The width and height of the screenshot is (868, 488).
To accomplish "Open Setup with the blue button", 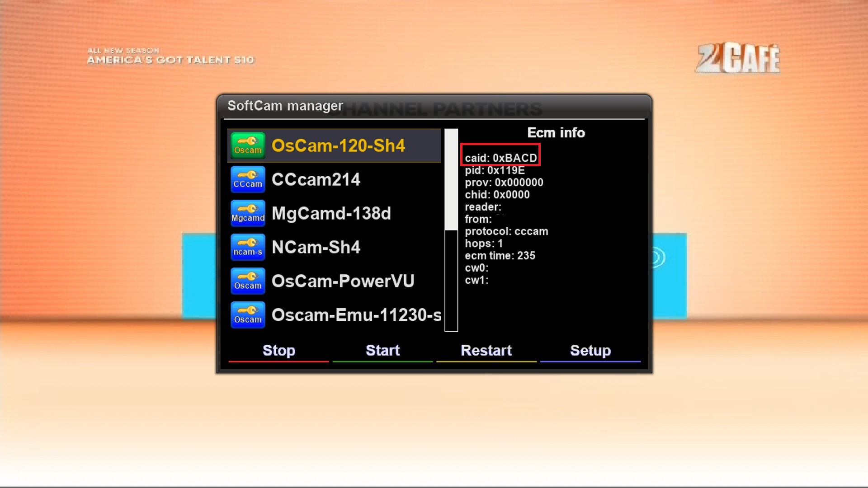I will coord(590,351).
